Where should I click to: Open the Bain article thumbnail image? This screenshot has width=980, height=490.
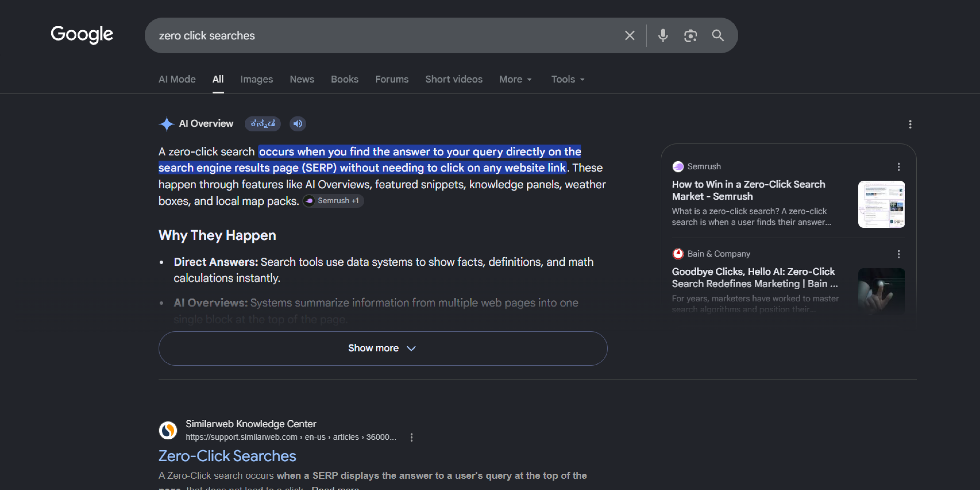(x=881, y=291)
